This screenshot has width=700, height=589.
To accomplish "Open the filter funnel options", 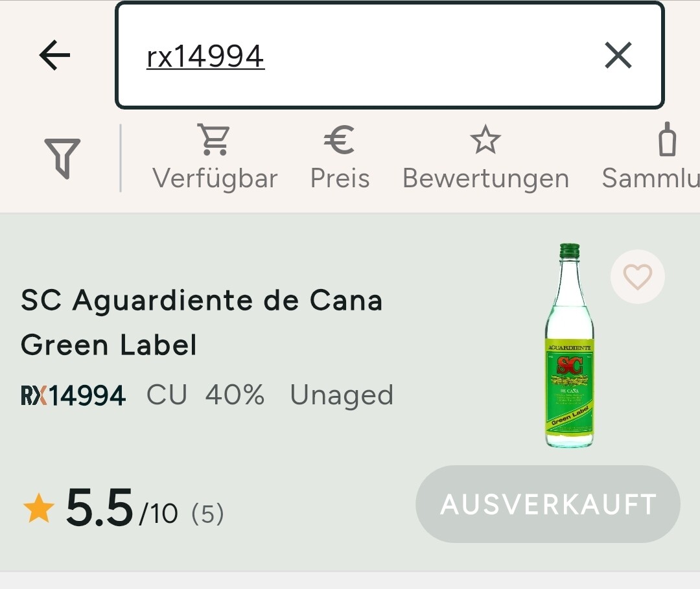I will (x=63, y=157).
